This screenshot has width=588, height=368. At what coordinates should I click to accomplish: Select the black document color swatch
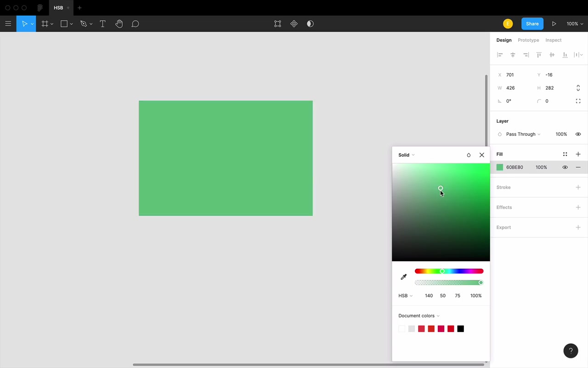461,329
